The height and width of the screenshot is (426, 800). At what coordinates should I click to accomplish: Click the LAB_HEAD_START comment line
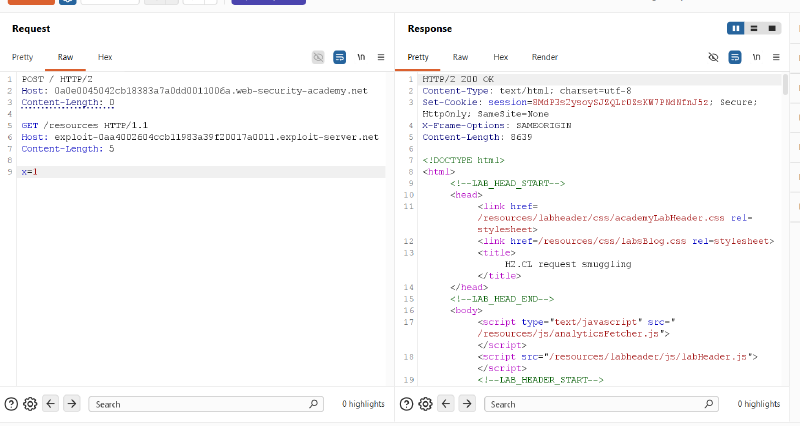508,183
